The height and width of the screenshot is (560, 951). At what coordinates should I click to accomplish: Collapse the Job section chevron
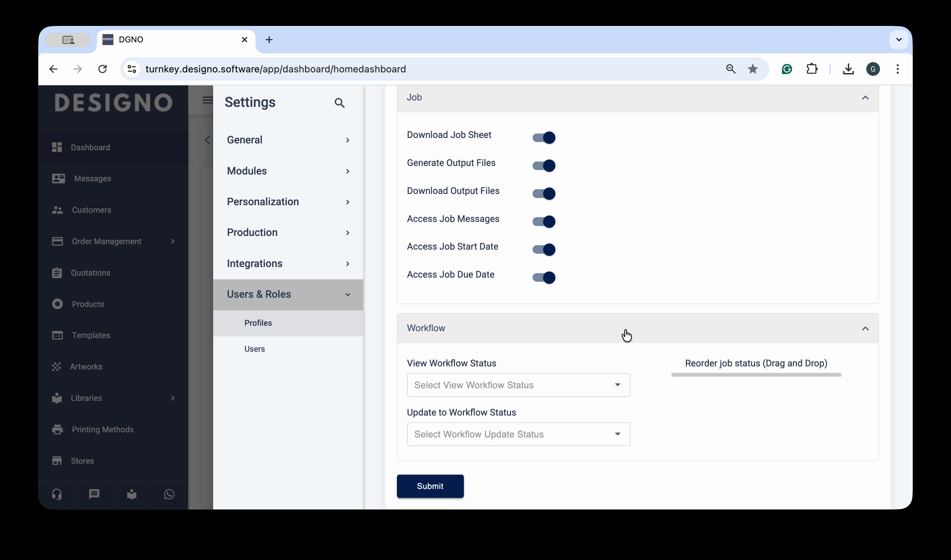click(x=865, y=98)
